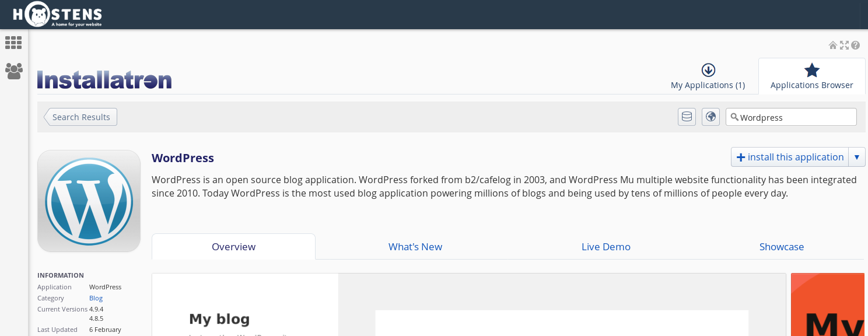Click the INFORMATION section heading
868x336 pixels.
tap(61, 275)
